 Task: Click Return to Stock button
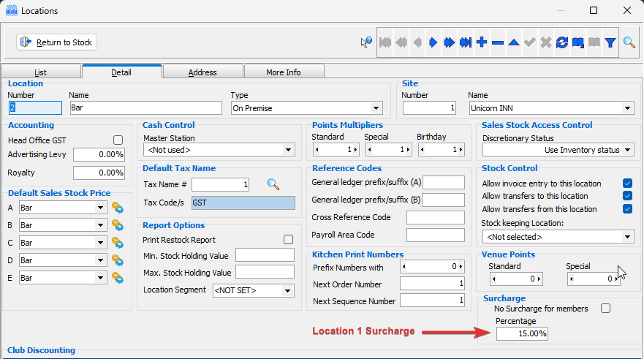pos(57,42)
